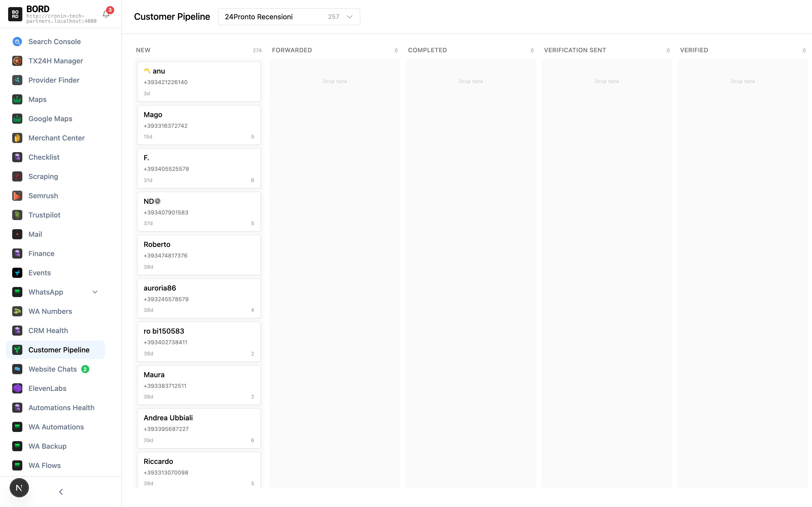Open the Semrush sidebar icon

click(x=17, y=196)
